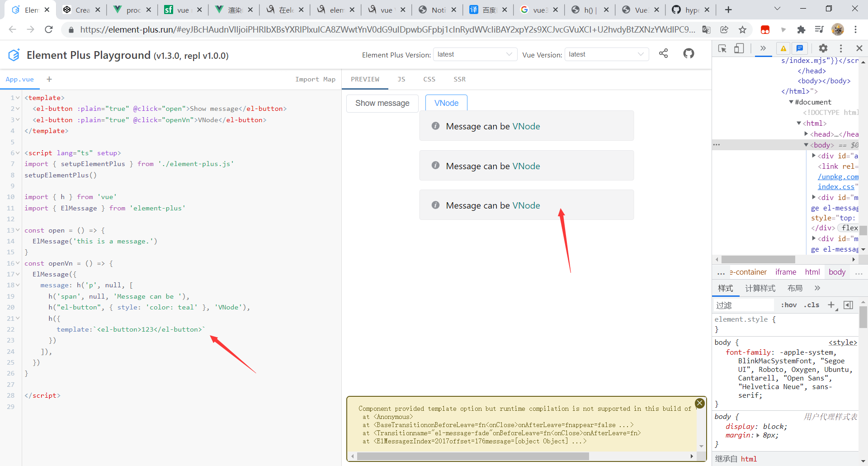The height and width of the screenshot is (466, 868).
Task: Show more DevTools panels chevron
Action: pos(763,48)
